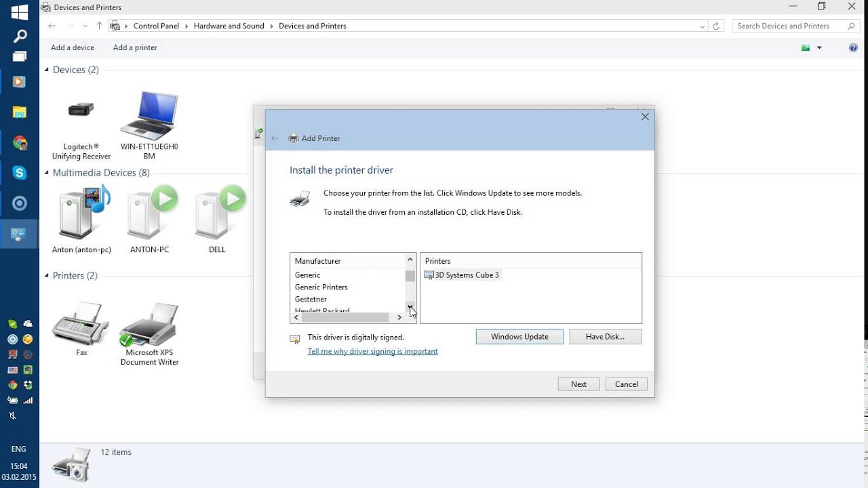The height and width of the screenshot is (488, 868).
Task: Click the Chrome icon in system tray
Action: [12, 385]
